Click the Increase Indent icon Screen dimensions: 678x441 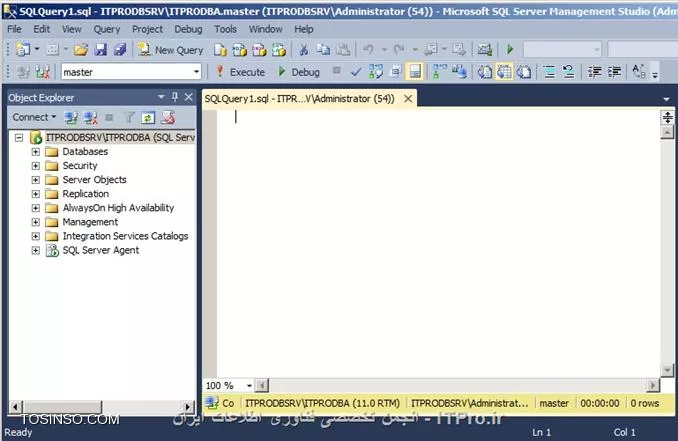614,72
